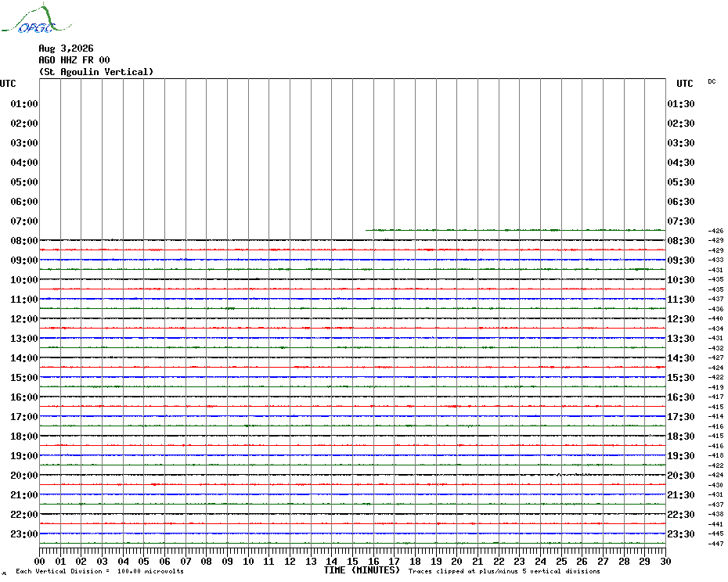
Task: Click the '11:30' half-hour label
Action: (x=681, y=300)
